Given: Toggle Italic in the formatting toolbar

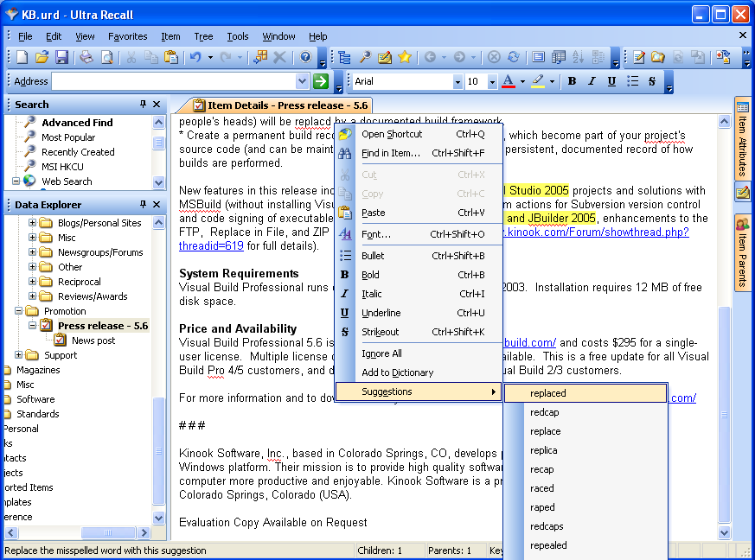Looking at the screenshot, I should (x=592, y=81).
